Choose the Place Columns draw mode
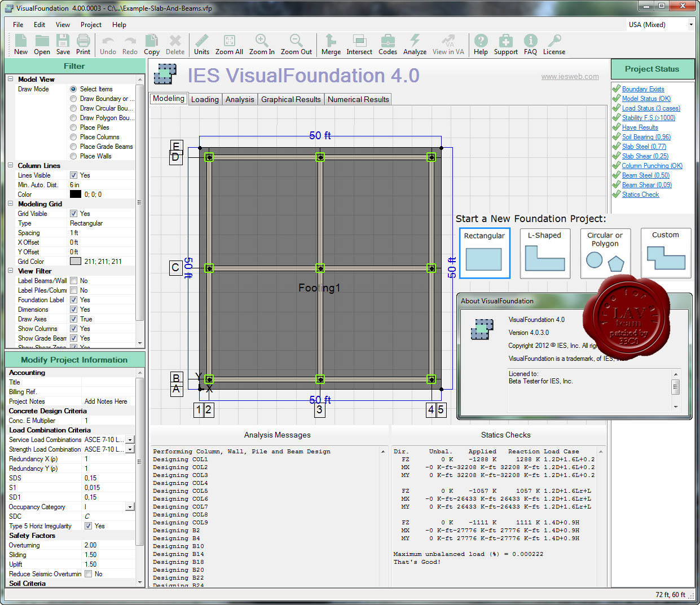Image resolution: width=700 pixels, height=605 pixels. coord(73,137)
